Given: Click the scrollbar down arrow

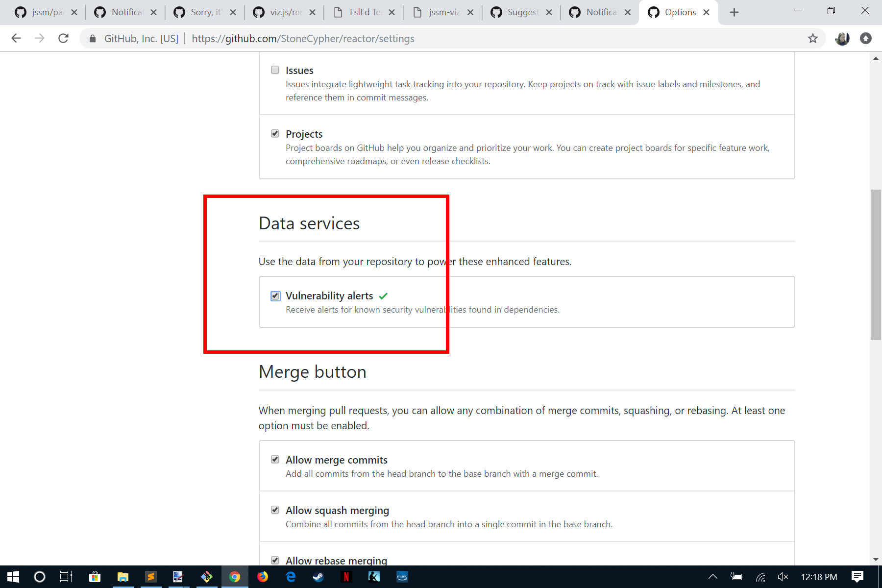Looking at the screenshot, I should click(876, 559).
